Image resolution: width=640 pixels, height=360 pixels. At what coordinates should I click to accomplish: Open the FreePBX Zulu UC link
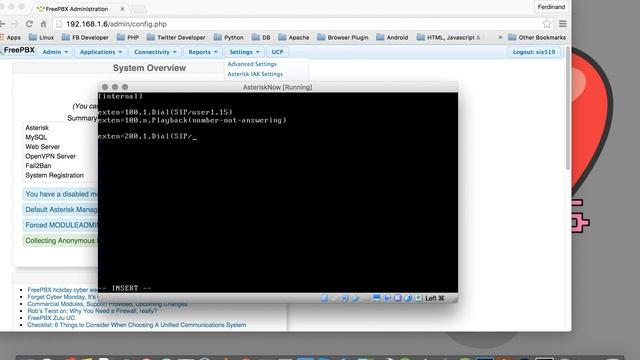tap(51, 318)
